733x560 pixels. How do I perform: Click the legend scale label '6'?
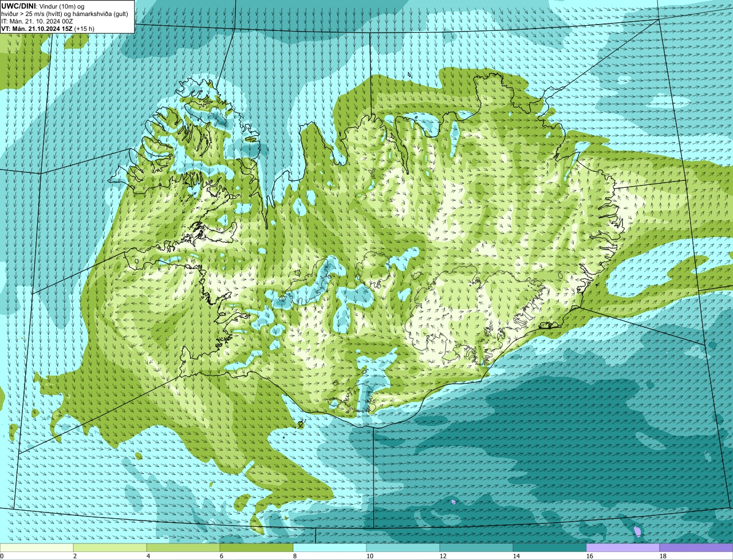(222, 556)
